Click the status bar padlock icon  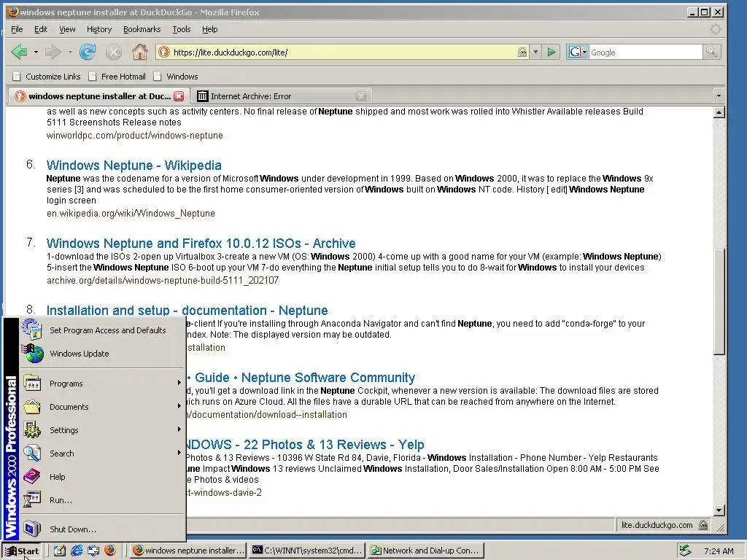[703, 525]
